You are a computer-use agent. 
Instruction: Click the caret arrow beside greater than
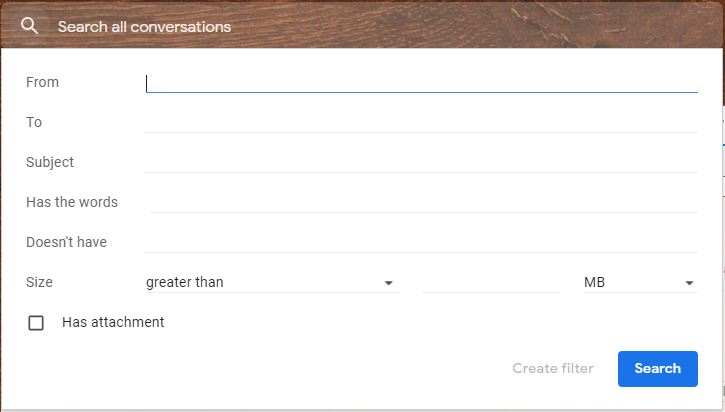388,283
